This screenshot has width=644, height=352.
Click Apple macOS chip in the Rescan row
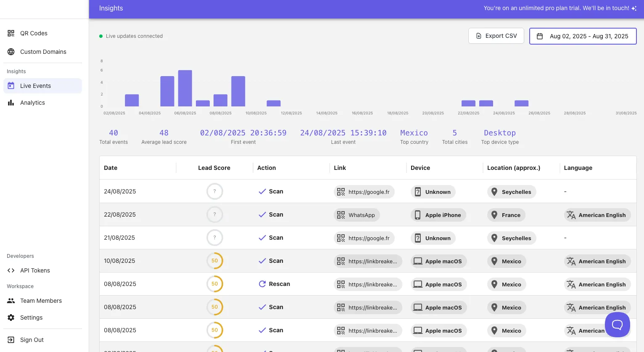439,284
